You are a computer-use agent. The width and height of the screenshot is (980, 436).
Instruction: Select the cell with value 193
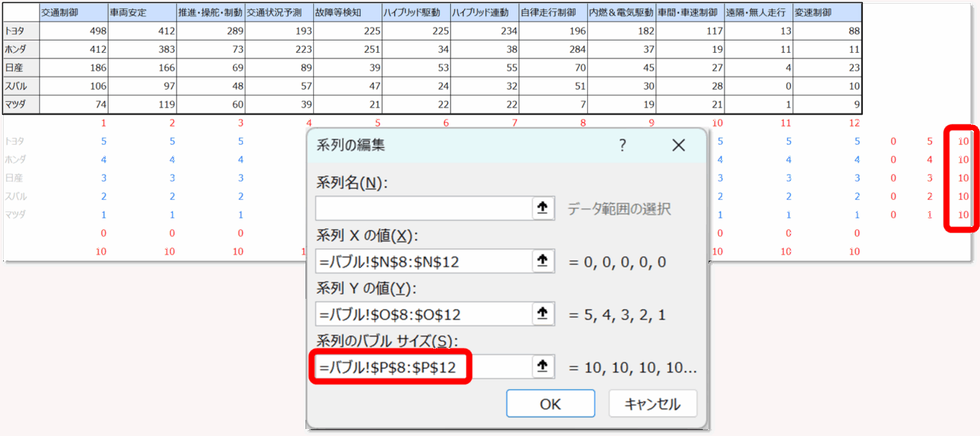tap(279, 31)
